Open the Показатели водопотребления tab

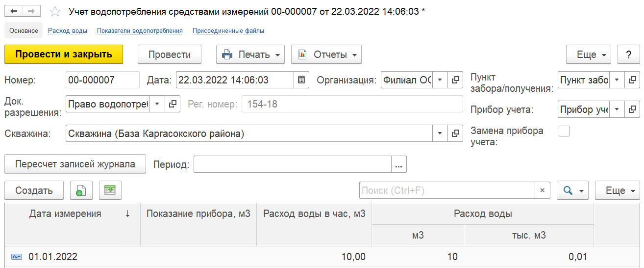click(140, 30)
